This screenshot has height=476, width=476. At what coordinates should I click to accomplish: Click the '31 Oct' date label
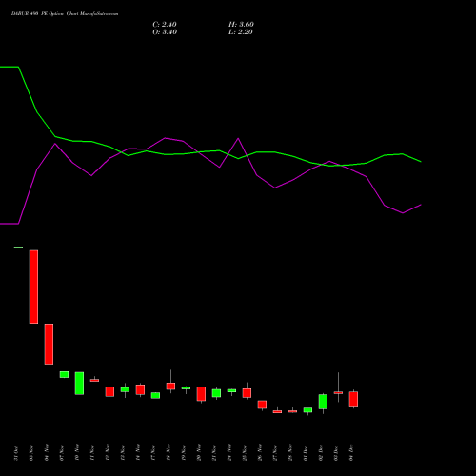(16, 453)
